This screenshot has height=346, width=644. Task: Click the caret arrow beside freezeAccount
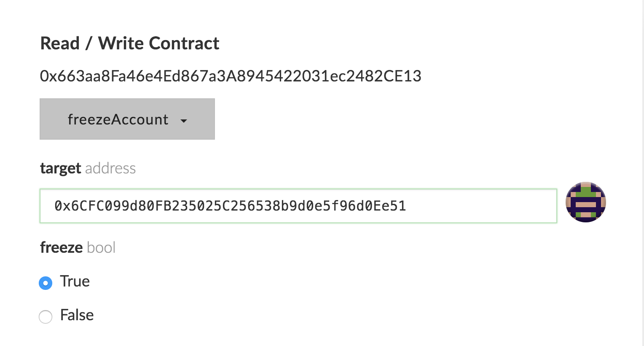point(184,121)
